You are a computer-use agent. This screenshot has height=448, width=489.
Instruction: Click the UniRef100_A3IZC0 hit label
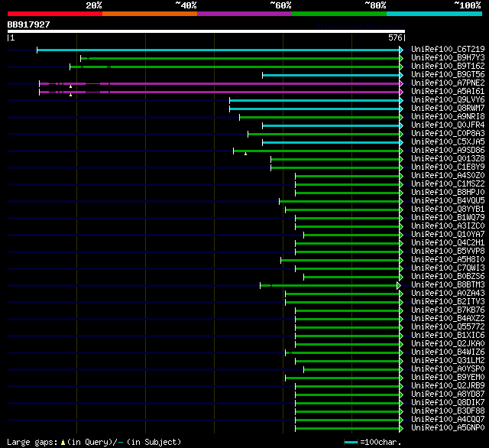click(x=448, y=226)
